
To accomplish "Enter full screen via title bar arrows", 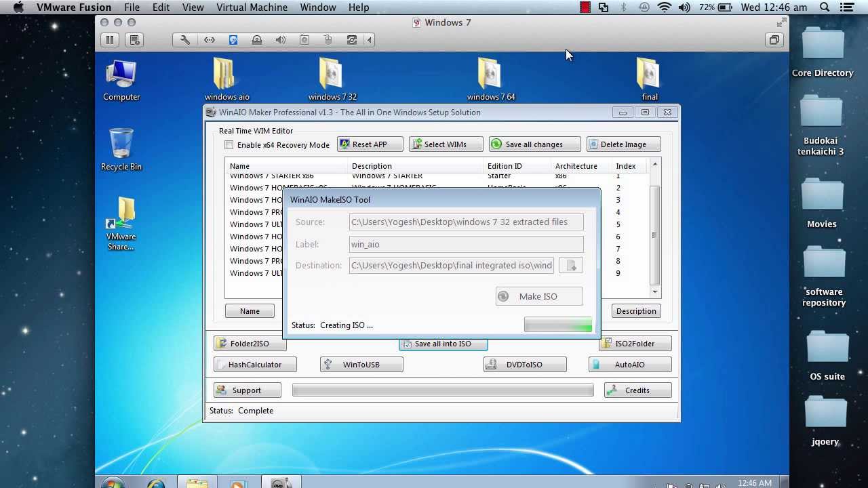I will click(x=783, y=22).
